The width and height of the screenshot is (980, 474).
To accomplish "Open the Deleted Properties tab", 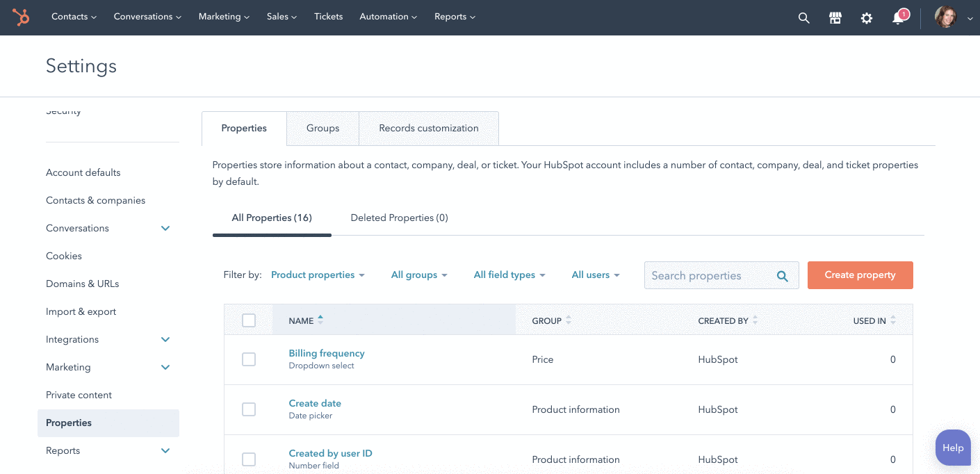I will 399,218.
